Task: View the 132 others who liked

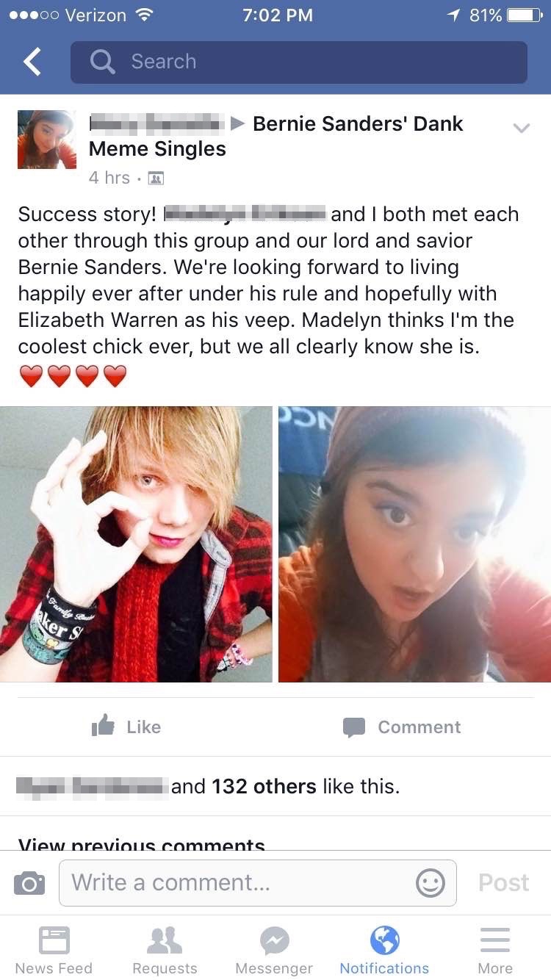Action: click(x=264, y=786)
